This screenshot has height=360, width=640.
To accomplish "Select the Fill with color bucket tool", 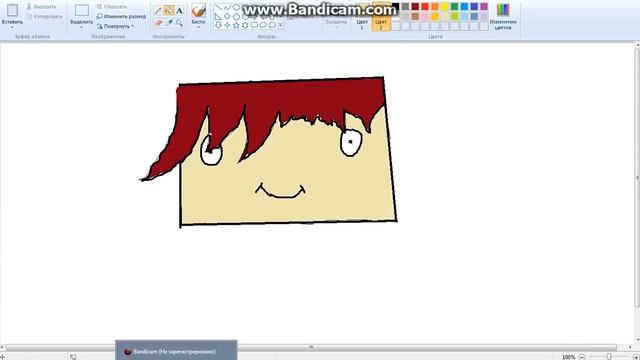I will coord(169,11).
